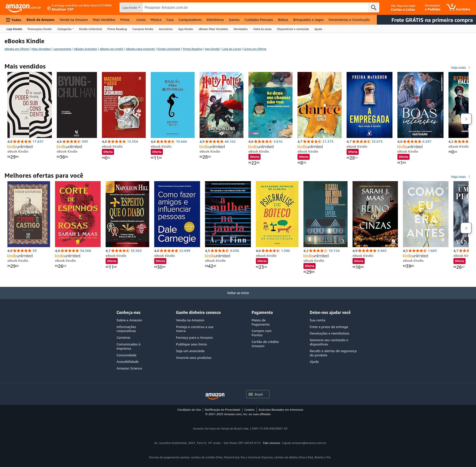Screen dimensions: 476x467
Task: Click the star rating of Dom Casmurro
Action: (x=117, y=141)
